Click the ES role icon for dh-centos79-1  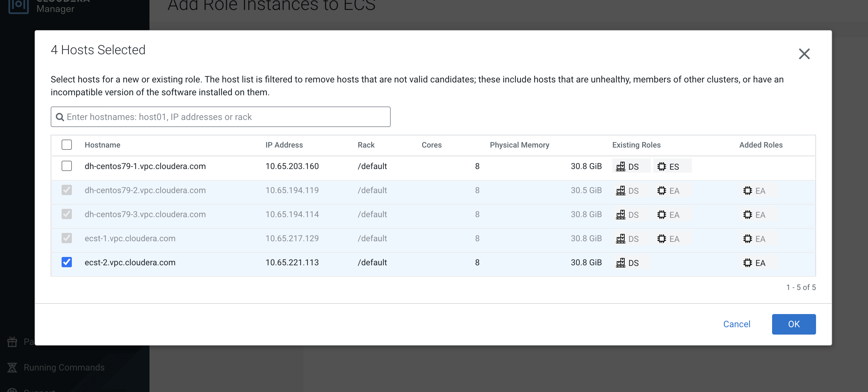661,166
